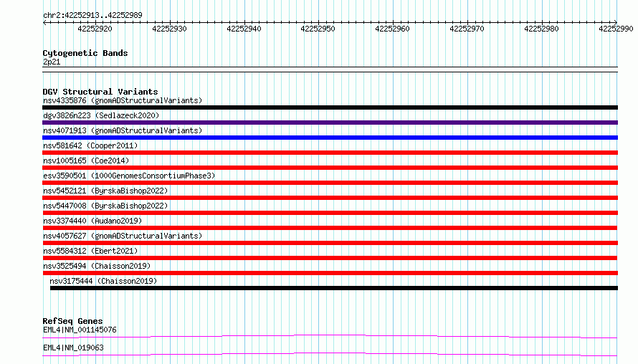Open gene label EML4|NM_019063
The height and width of the screenshot is (364, 638).
click(73, 348)
